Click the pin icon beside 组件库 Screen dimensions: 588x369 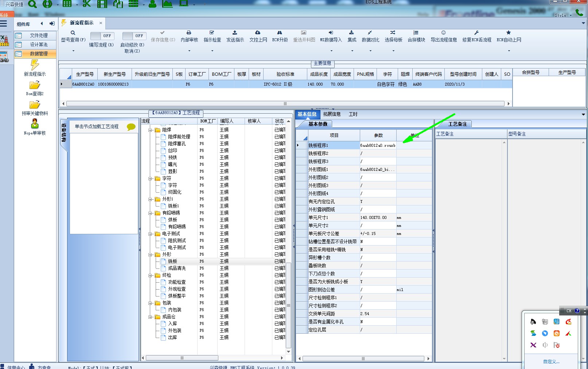pyautogui.click(x=52, y=24)
